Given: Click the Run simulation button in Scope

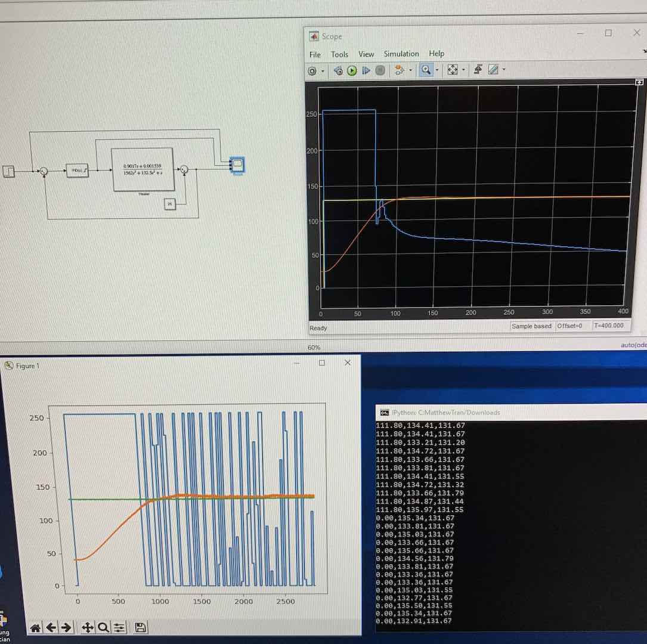Looking at the screenshot, I should (352, 70).
